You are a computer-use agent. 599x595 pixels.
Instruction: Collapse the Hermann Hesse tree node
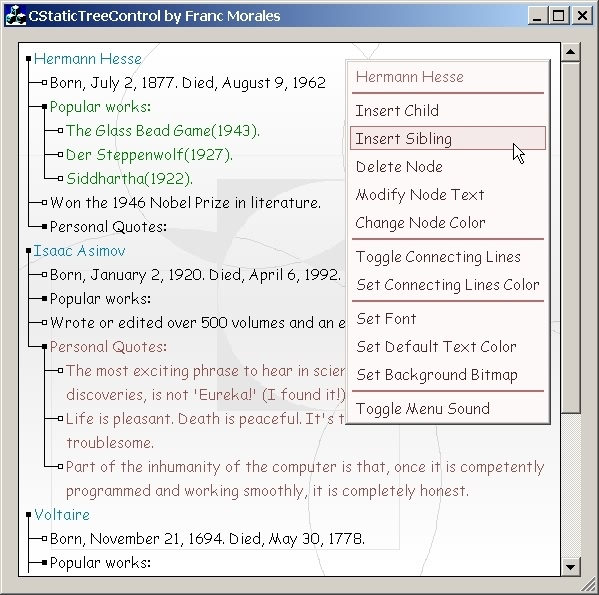(28, 58)
